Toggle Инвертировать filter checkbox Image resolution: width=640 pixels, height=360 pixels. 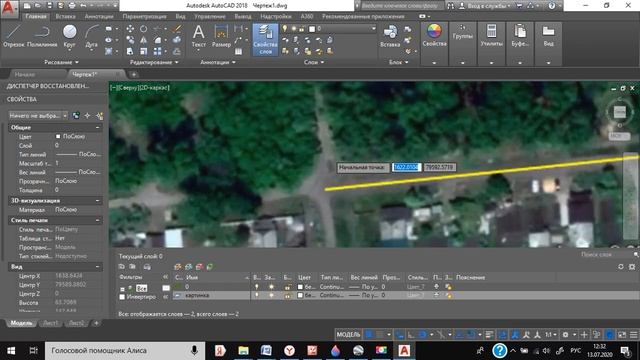(x=122, y=297)
